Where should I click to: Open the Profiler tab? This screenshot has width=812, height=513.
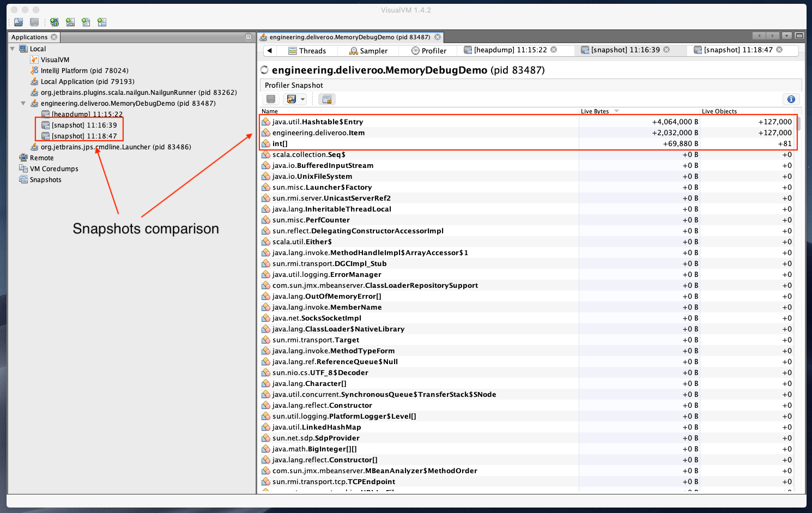[429, 50]
